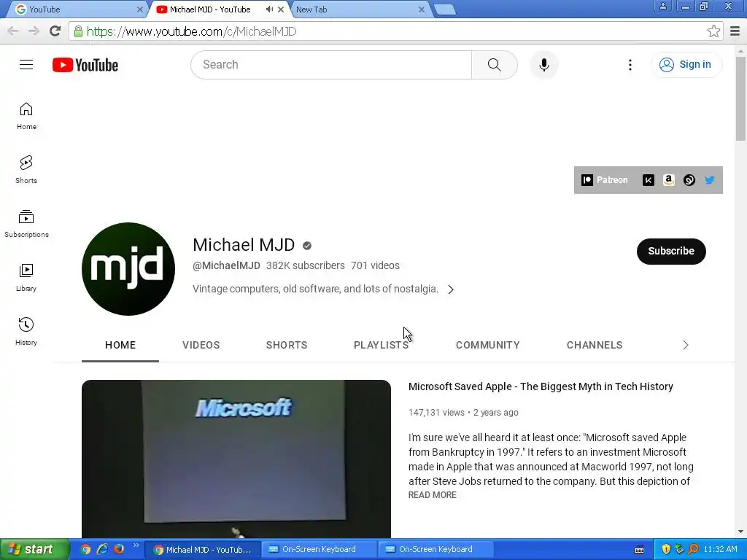Click the keyboard tray icon
Screen dimensions: 747x560
click(x=639, y=550)
